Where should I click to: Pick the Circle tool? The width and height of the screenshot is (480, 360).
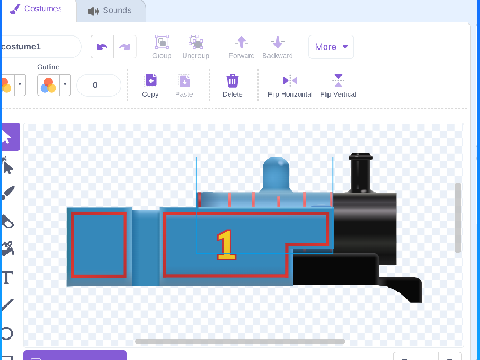[8, 333]
